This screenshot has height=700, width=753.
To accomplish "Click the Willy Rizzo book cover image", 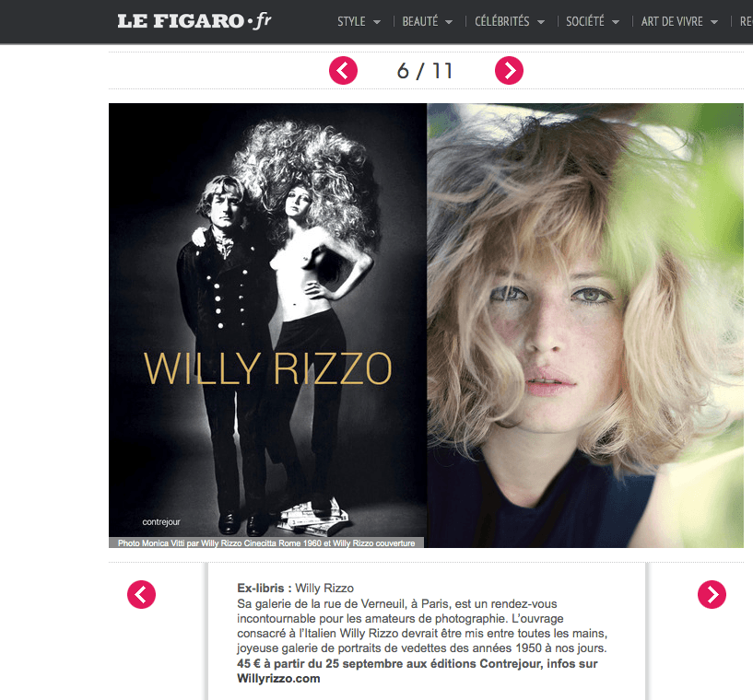I will 267,320.
